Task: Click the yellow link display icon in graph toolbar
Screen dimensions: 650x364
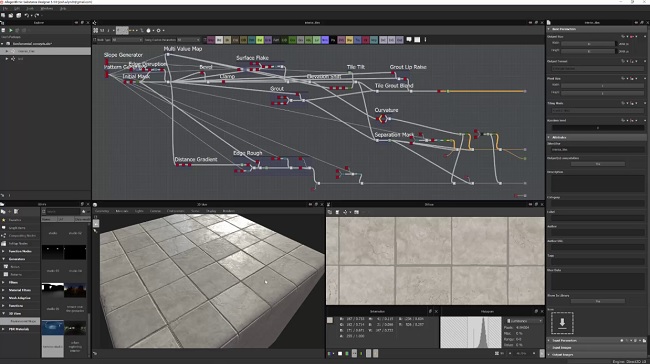Action: click(131, 30)
